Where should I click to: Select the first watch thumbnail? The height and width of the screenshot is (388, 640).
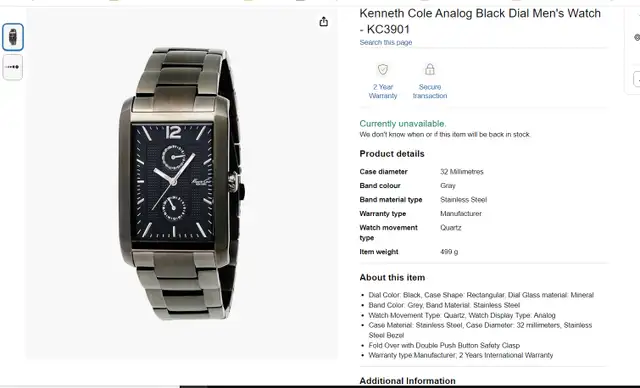pyautogui.click(x=13, y=37)
